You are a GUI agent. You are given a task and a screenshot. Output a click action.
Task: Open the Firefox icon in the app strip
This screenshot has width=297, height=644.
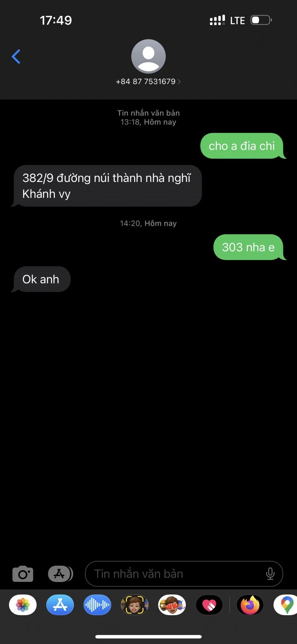[250, 605]
